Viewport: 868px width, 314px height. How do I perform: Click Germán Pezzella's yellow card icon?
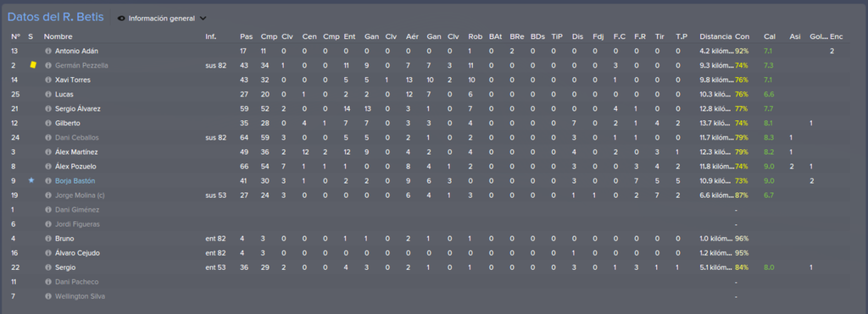pyautogui.click(x=33, y=64)
